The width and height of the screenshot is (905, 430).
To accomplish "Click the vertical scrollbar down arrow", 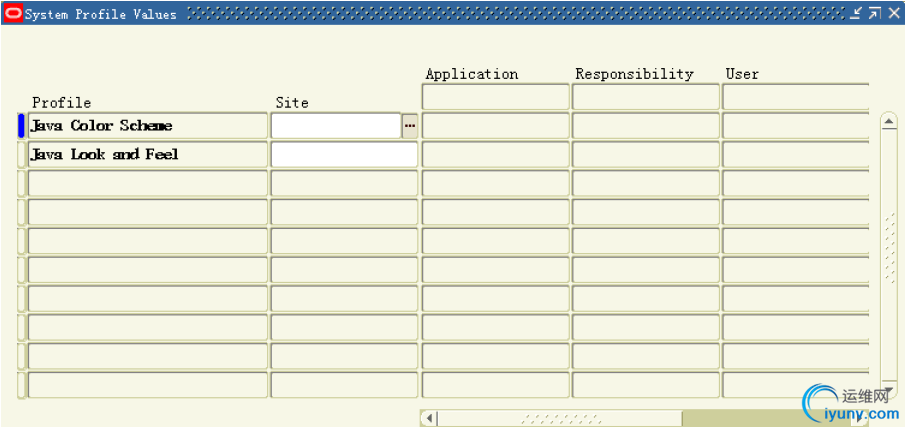I will point(888,391).
